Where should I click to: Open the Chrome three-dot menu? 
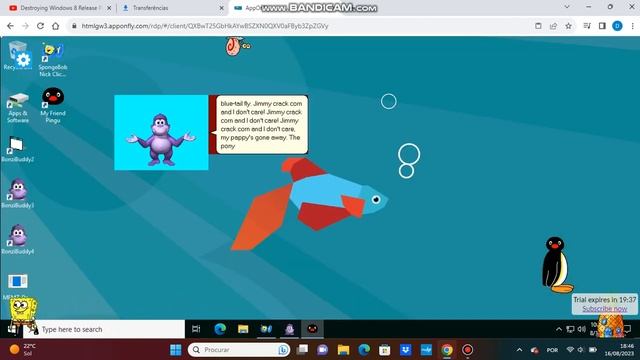[x=632, y=26]
